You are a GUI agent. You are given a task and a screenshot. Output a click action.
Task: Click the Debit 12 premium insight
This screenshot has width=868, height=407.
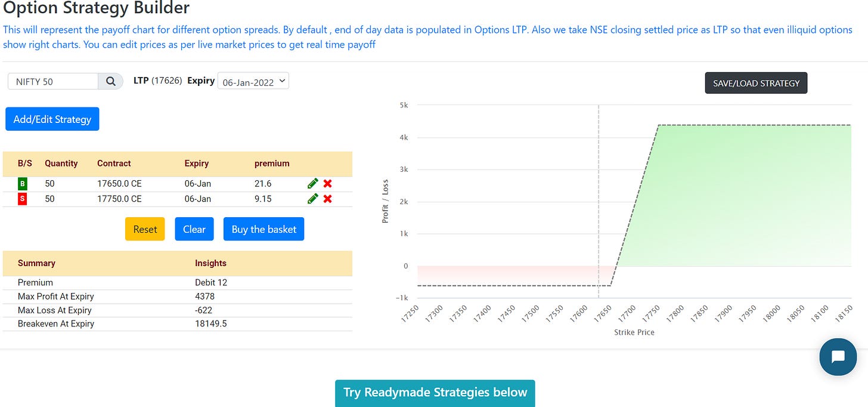(211, 283)
